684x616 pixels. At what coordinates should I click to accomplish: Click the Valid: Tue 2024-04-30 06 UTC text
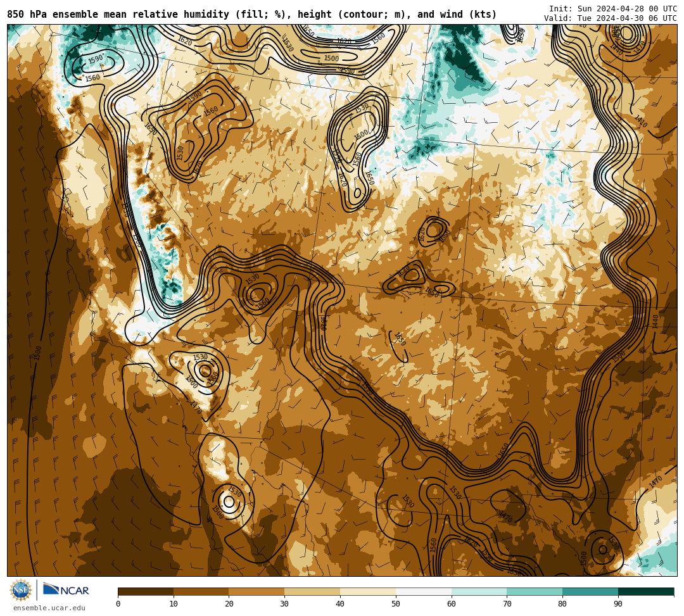(x=611, y=18)
